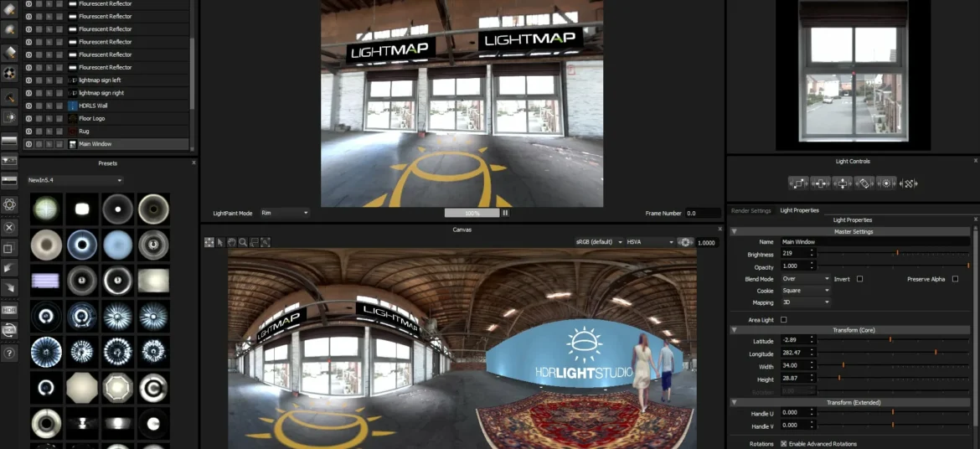Toggle power for lightmap sign right
Image resolution: width=980 pixels, height=449 pixels.
tap(28, 93)
